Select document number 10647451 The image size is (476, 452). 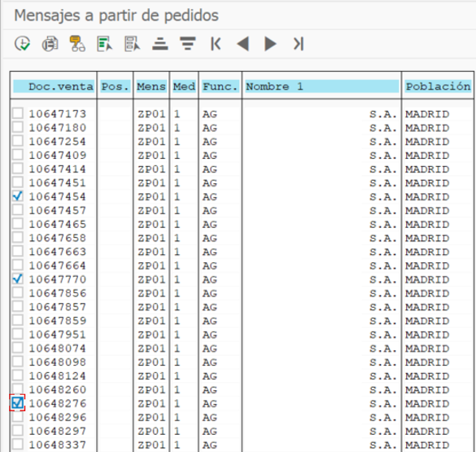pos(58,183)
